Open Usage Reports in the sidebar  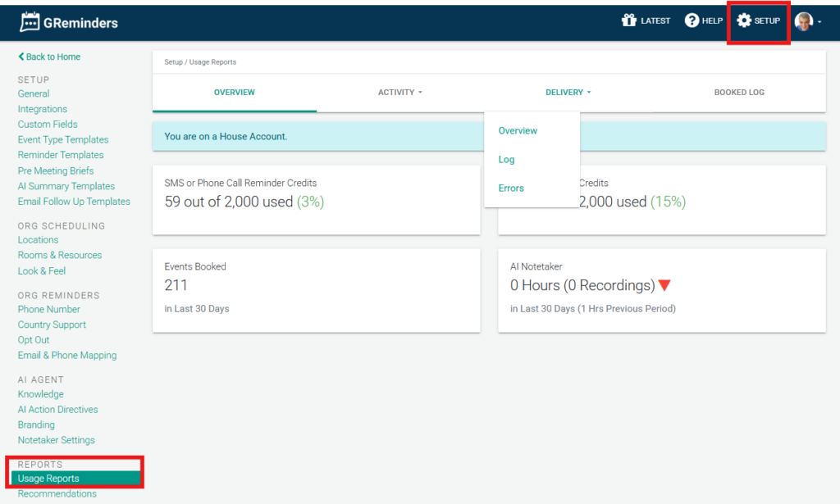point(48,479)
